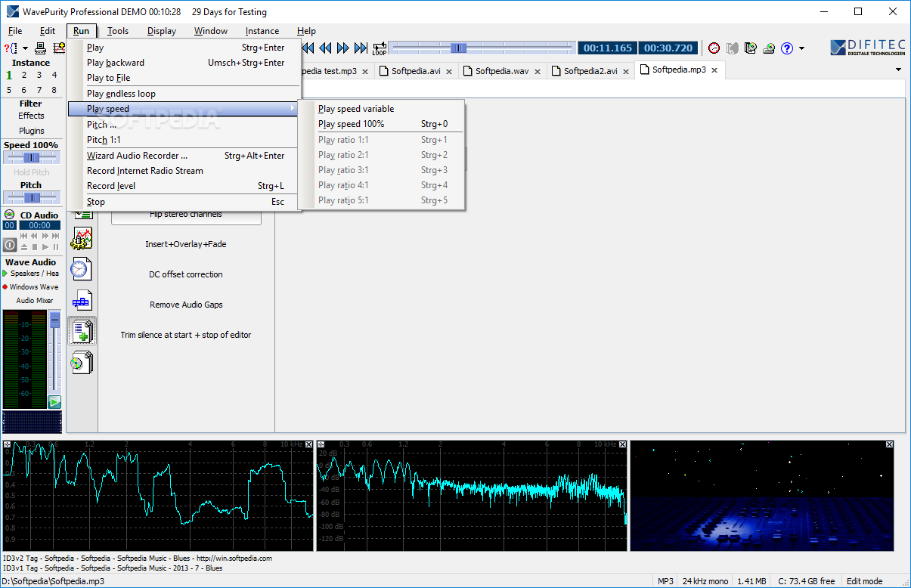911x588 pixels.
Task: Open the tab list dropdown arrow
Action: pos(899,70)
